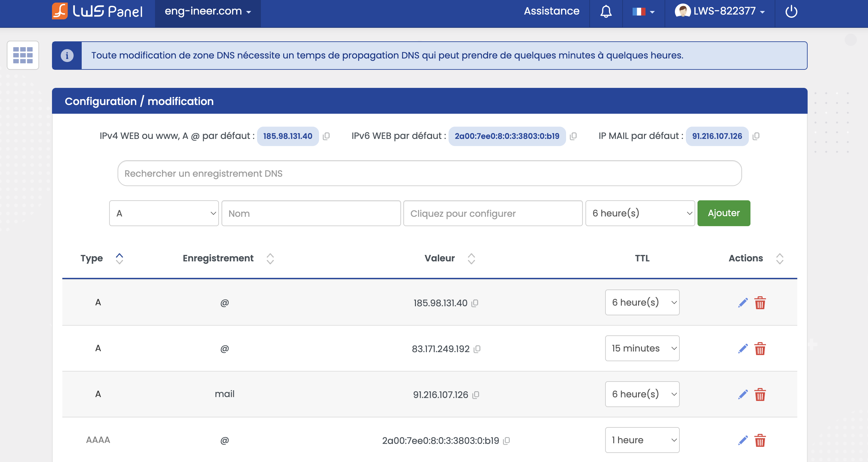Screen dimensions: 868x462
Task: Sort table by Type column
Action: click(x=119, y=258)
